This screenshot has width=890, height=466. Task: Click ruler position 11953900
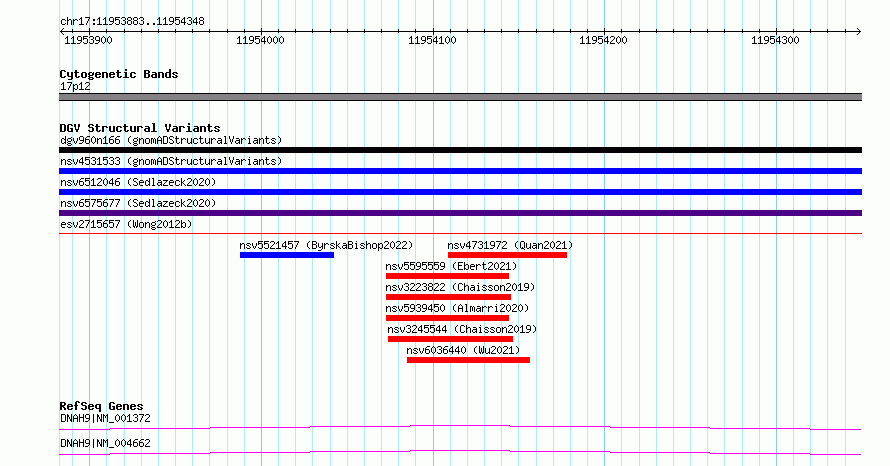click(x=89, y=40)
